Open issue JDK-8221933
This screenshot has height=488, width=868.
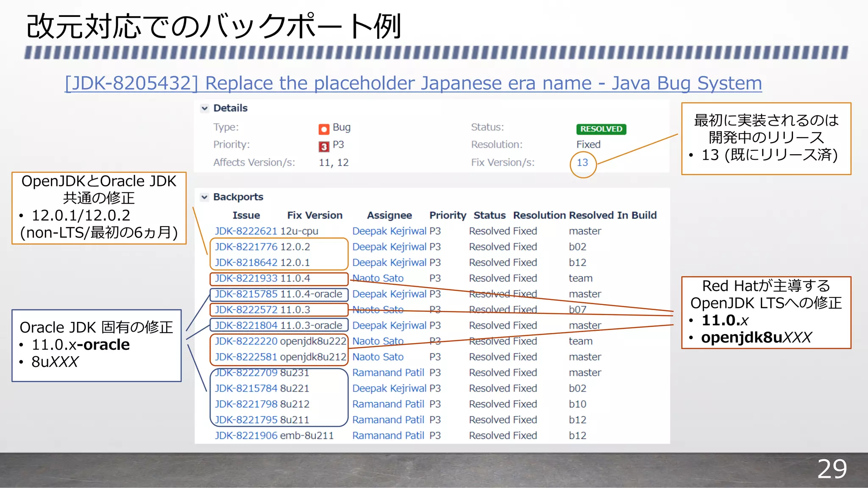pyautogui.click(x=246, y=278)
